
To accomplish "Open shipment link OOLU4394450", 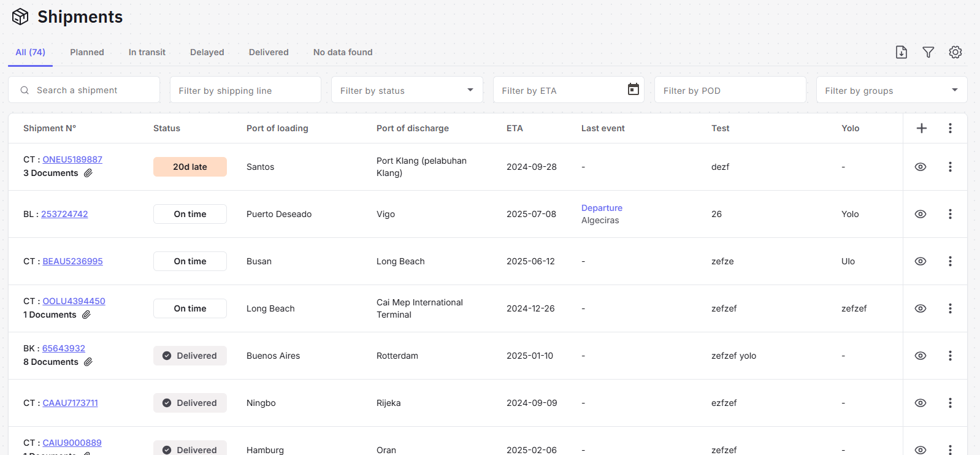I will (74, 301).
